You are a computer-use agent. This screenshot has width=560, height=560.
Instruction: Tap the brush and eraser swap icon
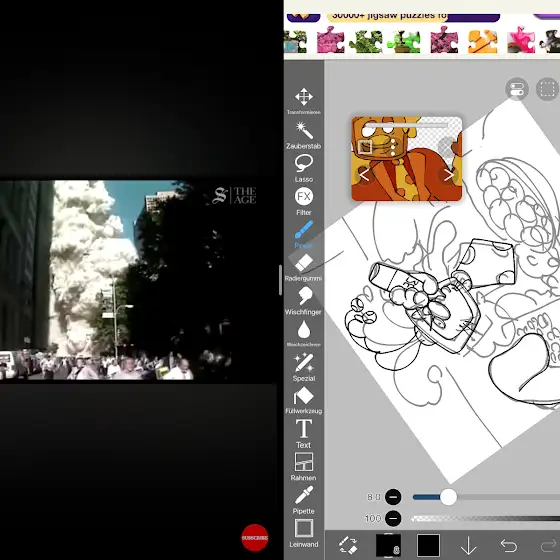tap(348, 545)
